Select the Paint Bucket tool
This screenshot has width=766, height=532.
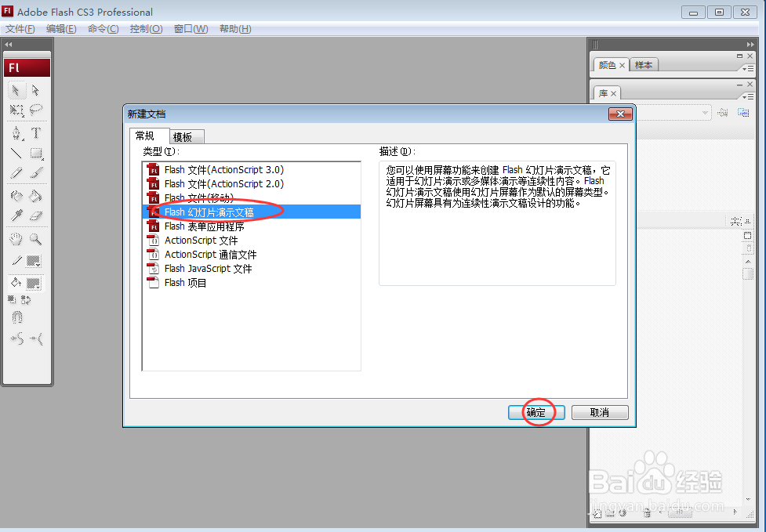tap(35, 196)
